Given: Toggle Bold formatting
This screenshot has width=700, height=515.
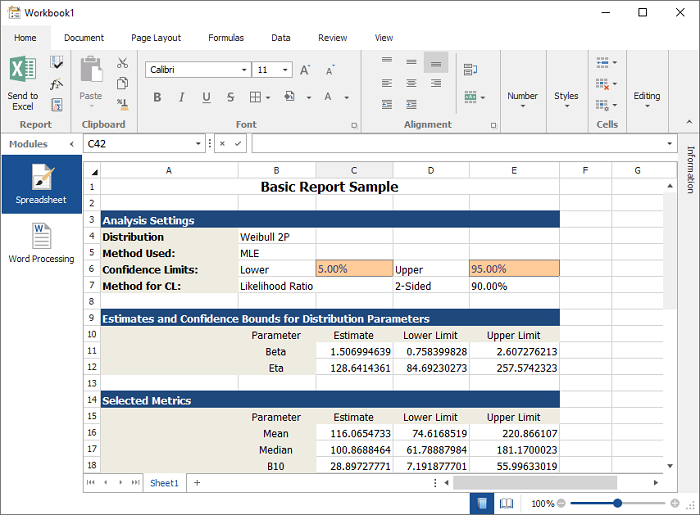Looking at the screenshot, I should pos(157,97).
